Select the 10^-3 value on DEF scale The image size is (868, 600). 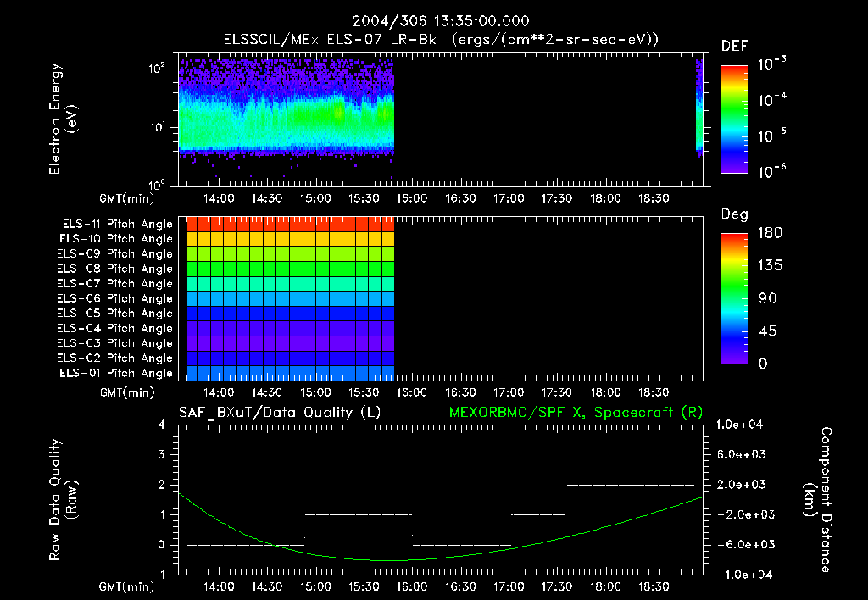coord(771,64)
